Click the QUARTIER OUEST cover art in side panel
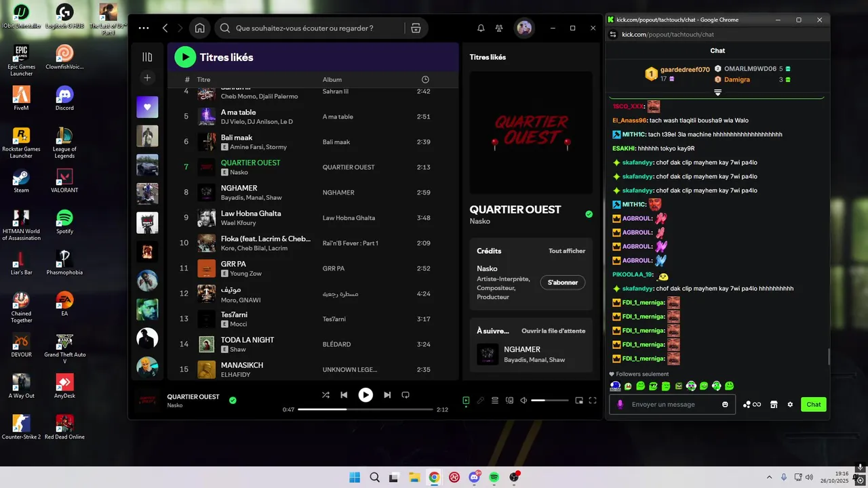The width and height of the screenshot is (868, 488). click(531, 133)
